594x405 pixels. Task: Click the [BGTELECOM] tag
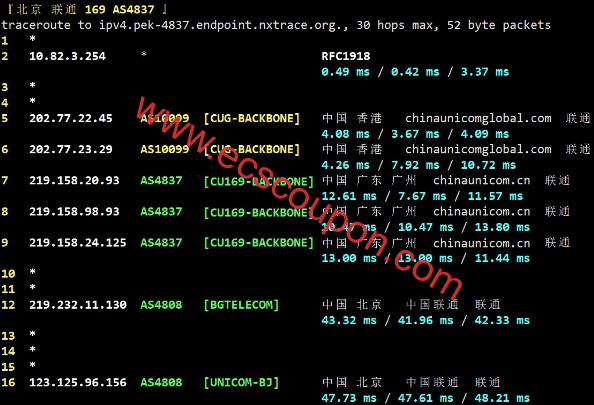coord(241,305)
